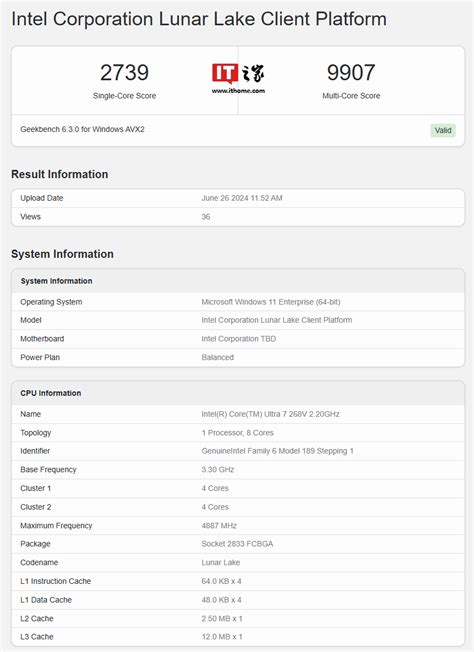Select 'Intel Corporation TBD' motherboard value
Image resolution: width=474 pixels, height=652 pixels.
[x=239, y=339]
